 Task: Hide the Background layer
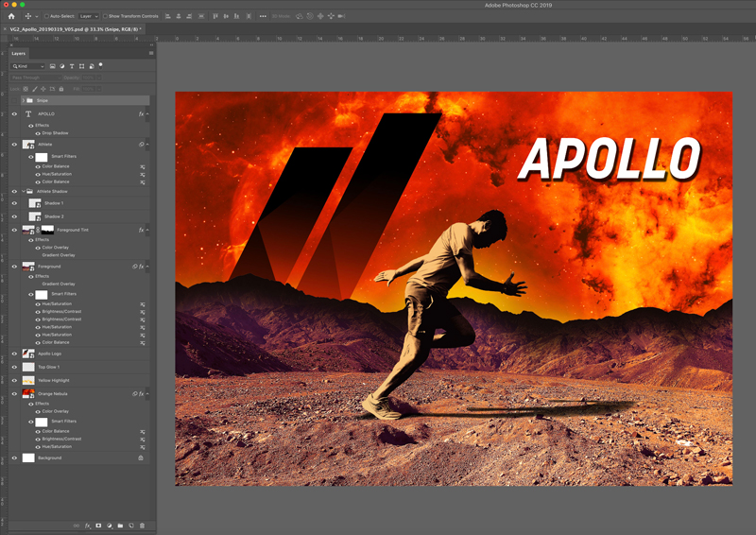pos(14,457)
